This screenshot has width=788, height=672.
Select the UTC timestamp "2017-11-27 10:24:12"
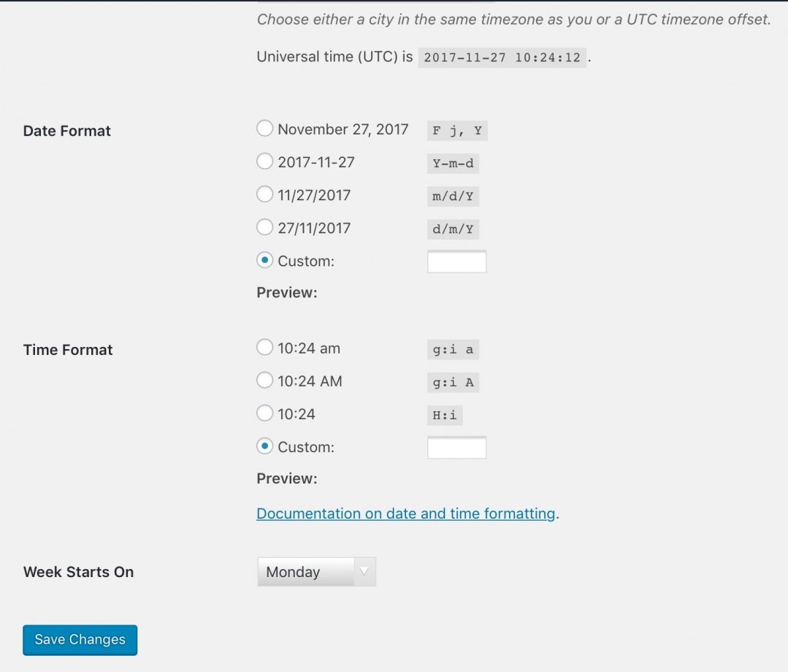500,57
